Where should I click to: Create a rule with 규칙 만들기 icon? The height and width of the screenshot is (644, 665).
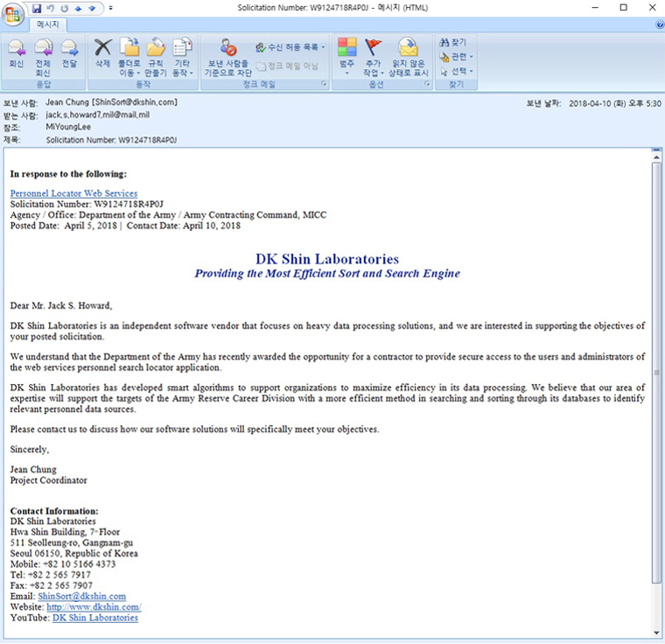coord(155,56)
